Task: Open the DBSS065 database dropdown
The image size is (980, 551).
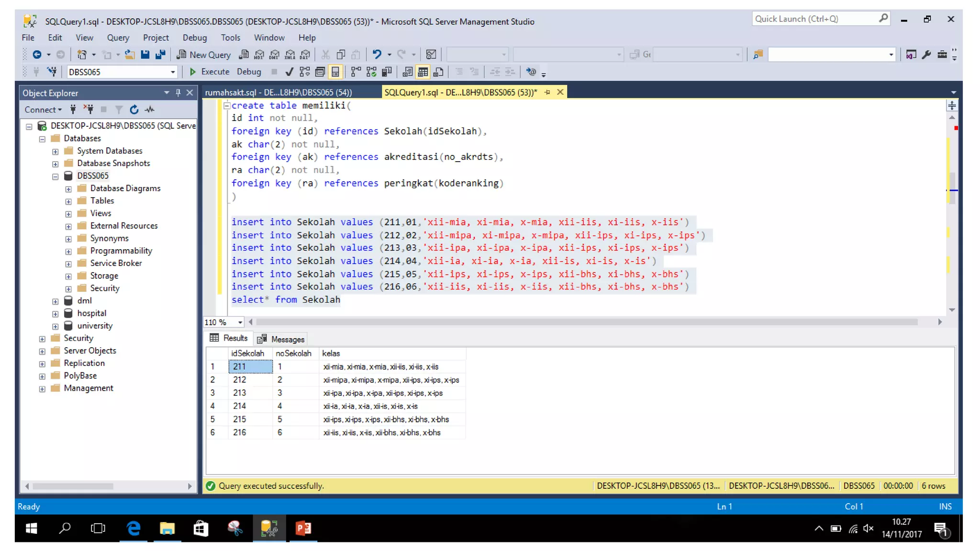Action: click(x=172, y=72)
